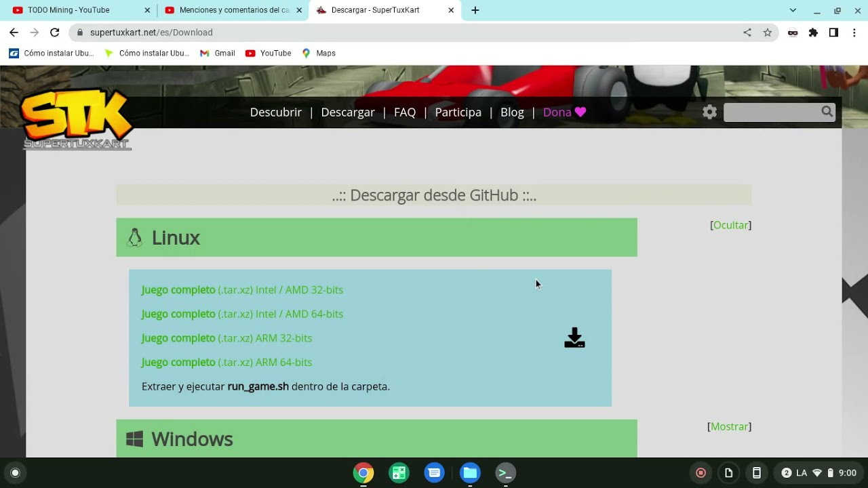Go back with the browser back arrow
This screenshot has width=868, height=488.
(x=14, y=33)
